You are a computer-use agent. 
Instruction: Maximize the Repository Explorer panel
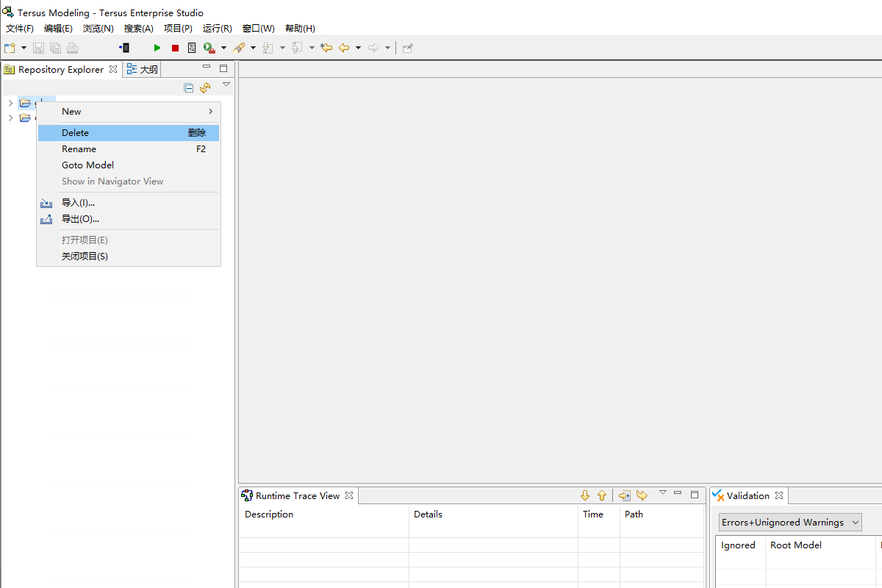pos(223,68)
